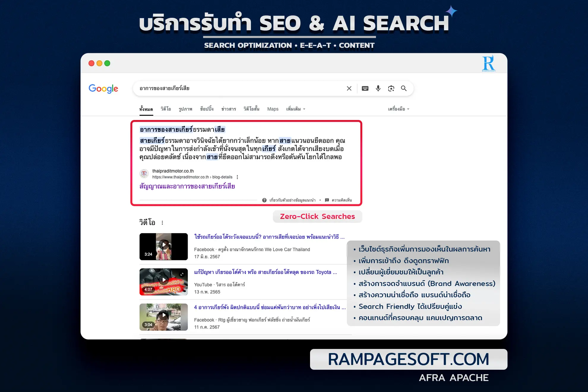
Task: Open three-dot menu next to blog-details URL
Action: tap(237, 177)
